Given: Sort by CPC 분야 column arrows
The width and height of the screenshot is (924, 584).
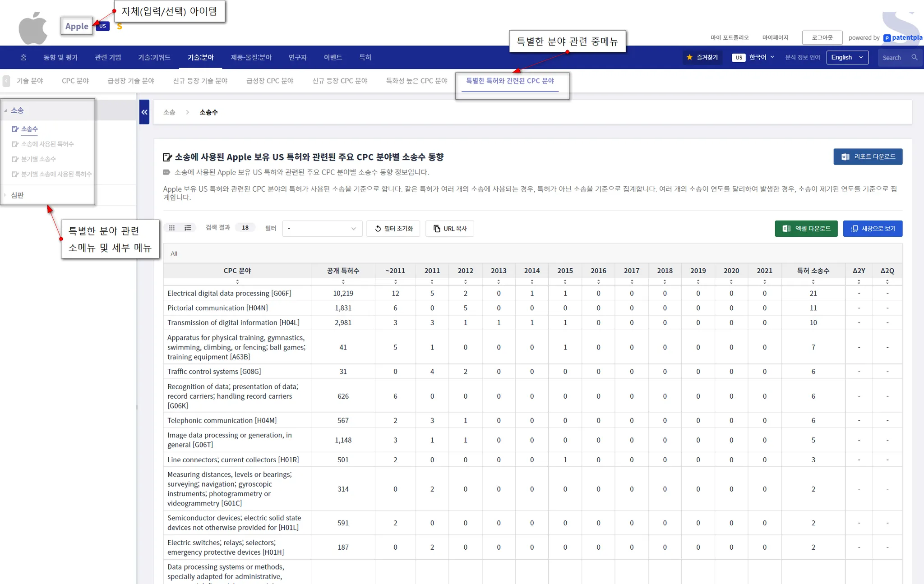Looking at the screenshot, I should tap(237, 282).
